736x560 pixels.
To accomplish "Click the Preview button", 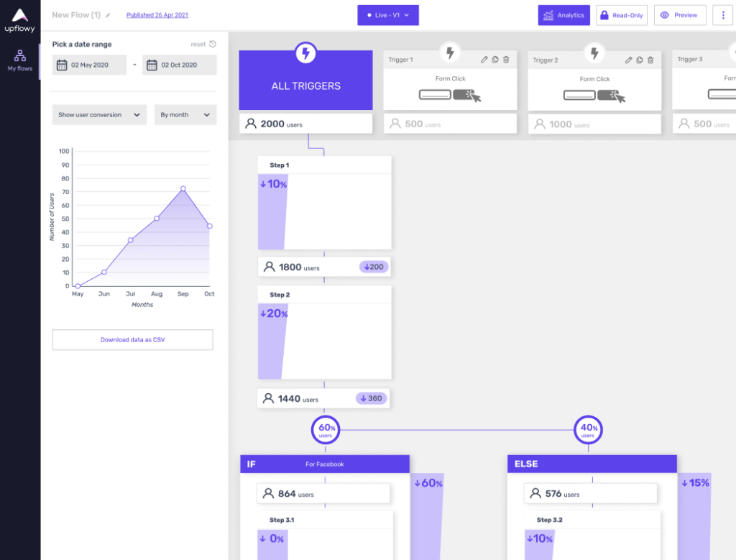I will coord(679,15).
